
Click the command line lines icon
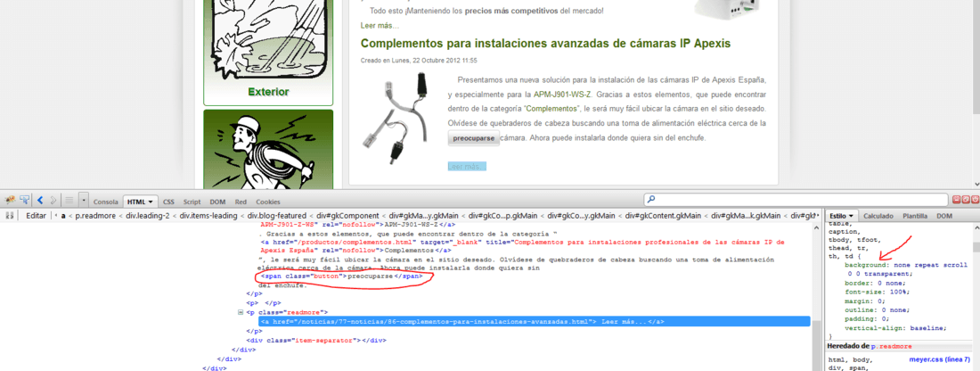69,200
